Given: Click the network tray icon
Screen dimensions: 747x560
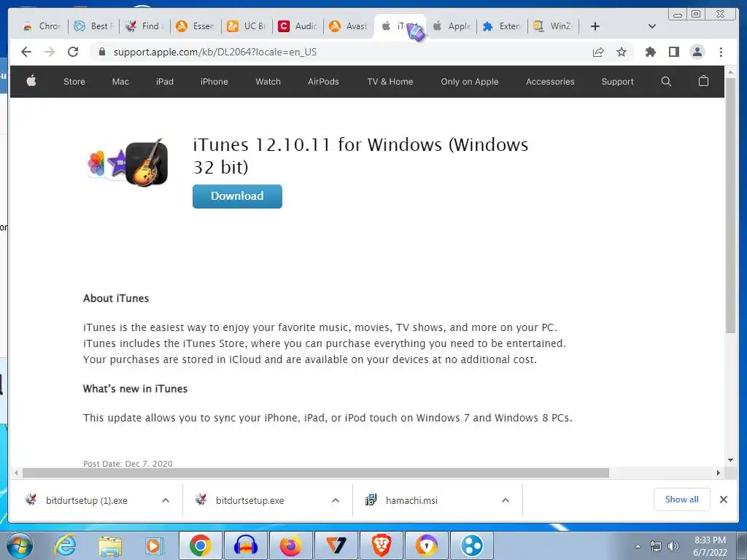Looking at the screenshot, I should tap(656, 546).
